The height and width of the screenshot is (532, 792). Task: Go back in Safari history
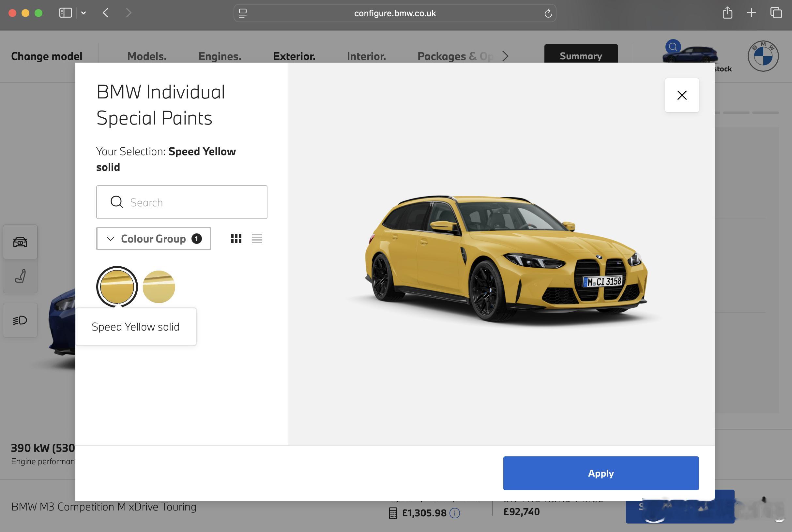click(x=106, y=13)
